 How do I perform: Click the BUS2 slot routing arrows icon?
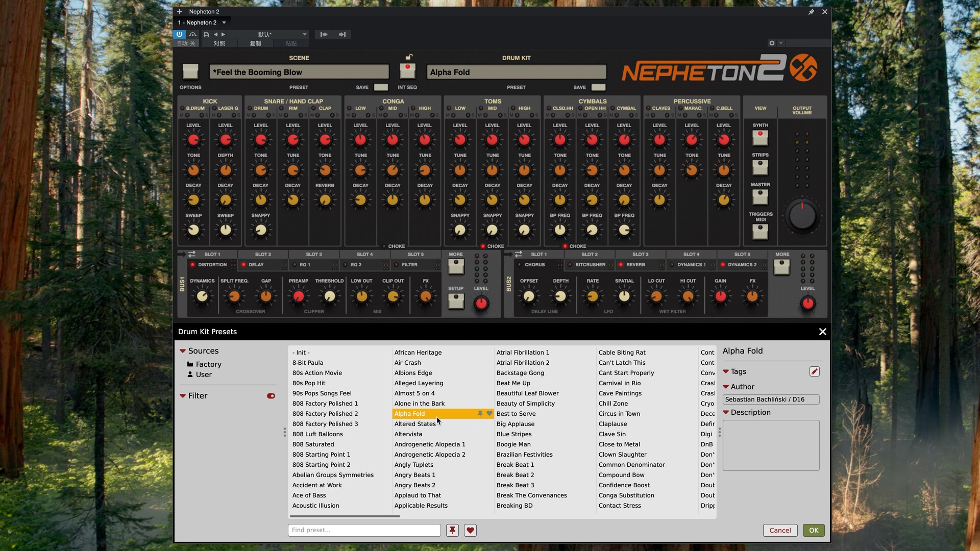518,254
